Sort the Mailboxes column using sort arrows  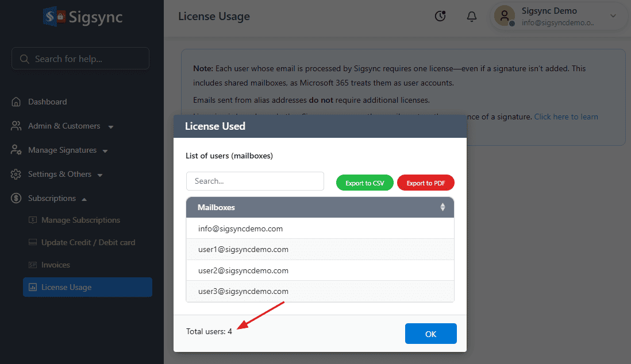443,207
